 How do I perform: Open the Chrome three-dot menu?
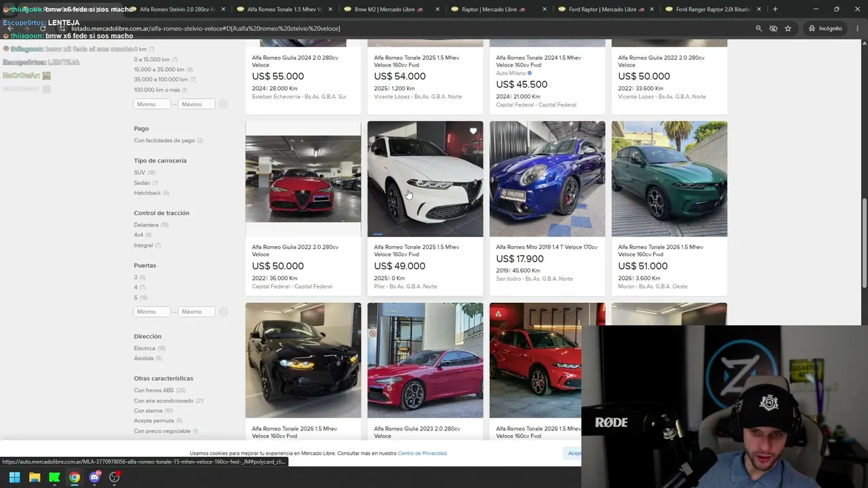pos(857,28)
